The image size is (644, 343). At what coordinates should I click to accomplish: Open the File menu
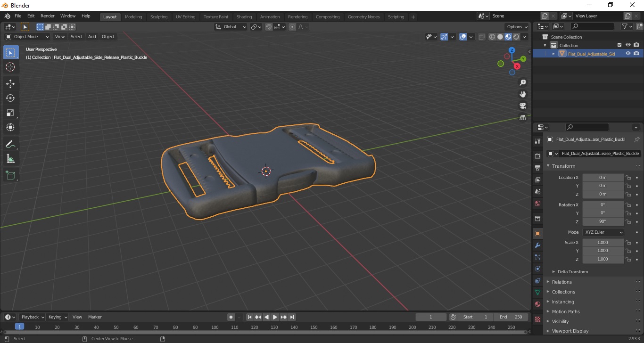click(18, 16)
